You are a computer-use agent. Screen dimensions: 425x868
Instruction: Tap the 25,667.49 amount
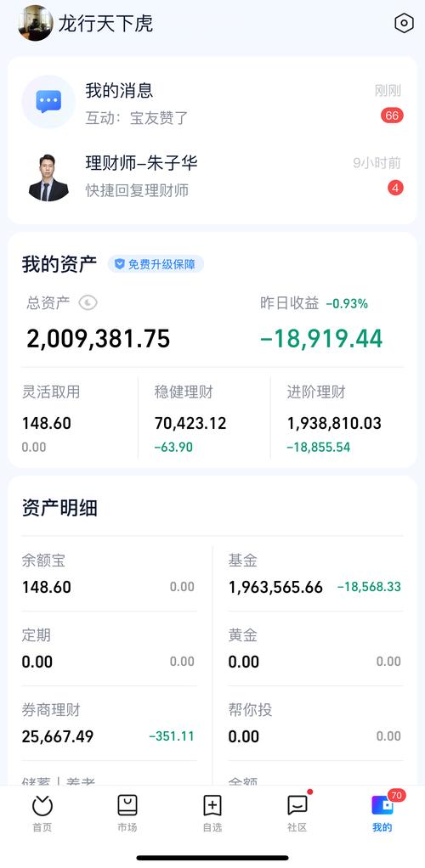tap(58, 737)
